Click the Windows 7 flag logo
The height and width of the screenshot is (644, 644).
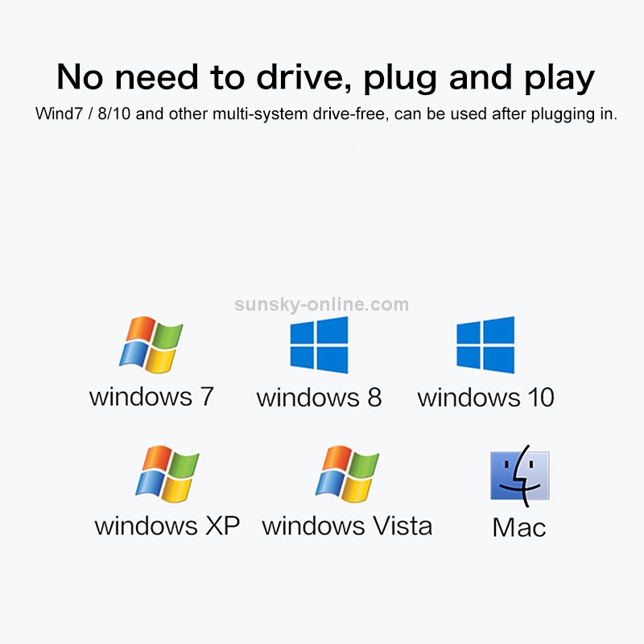tap(151, 345)
